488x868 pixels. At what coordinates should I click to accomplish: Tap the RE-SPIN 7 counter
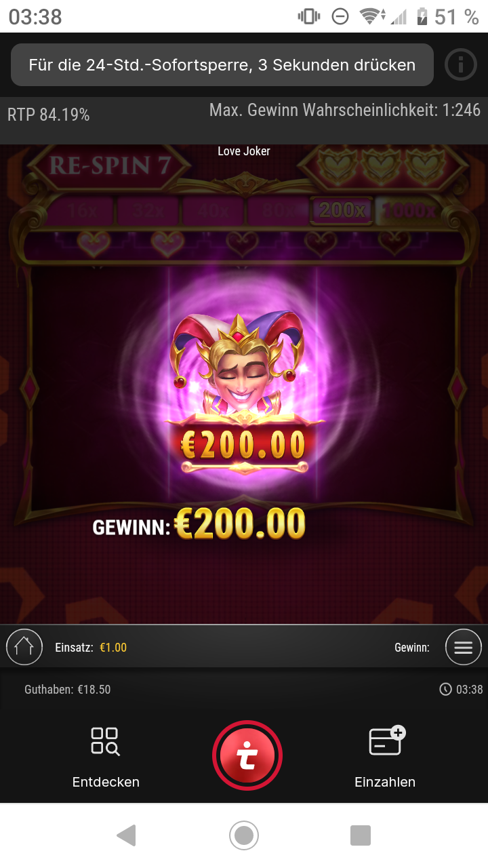coord(108,166)
